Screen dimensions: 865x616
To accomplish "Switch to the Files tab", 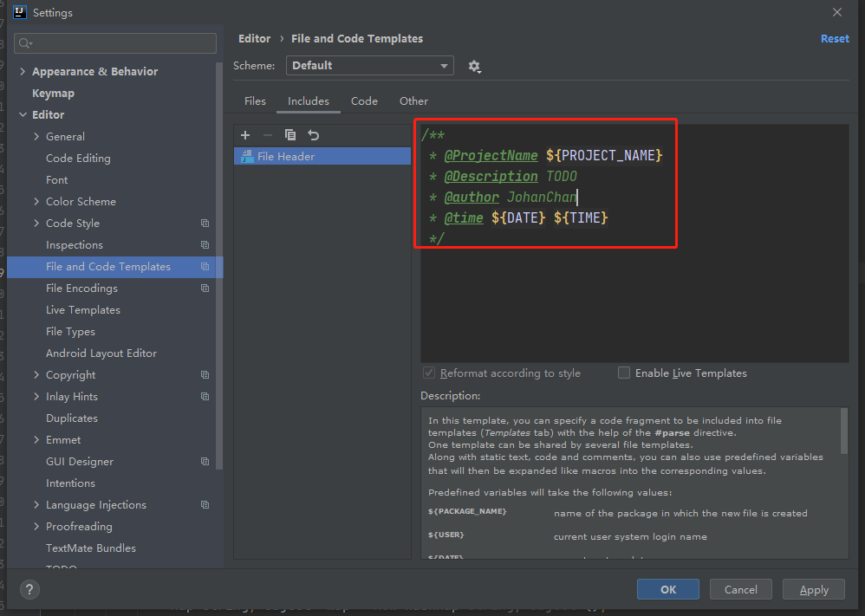I will pos(255,101).
